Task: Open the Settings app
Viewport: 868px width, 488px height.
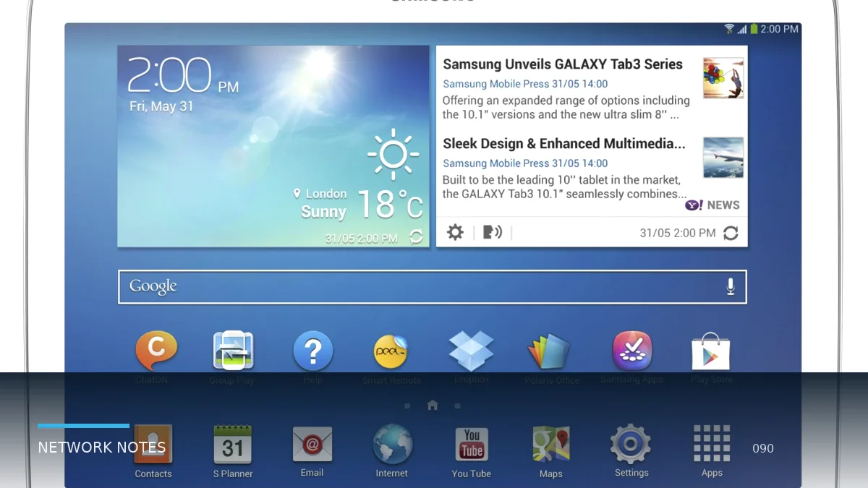Action: pyautogui.click(x=631, y=444)
